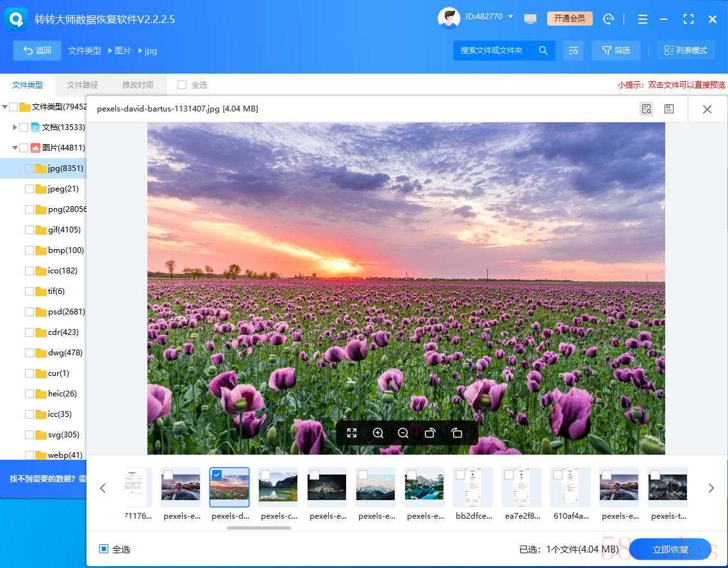The width and height of the screenshot is (728, 568).
Task: Click the advanced search icon beside search box
Action: click(x=573, y=50)
